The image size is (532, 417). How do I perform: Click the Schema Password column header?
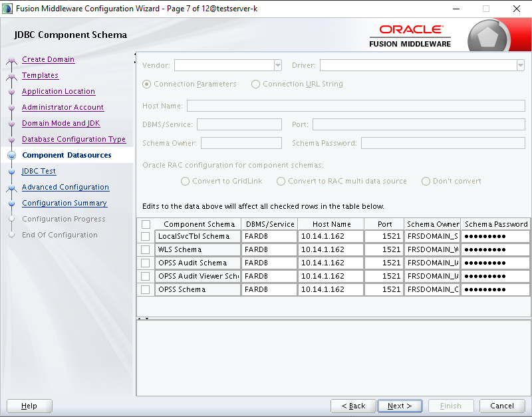point(495,224)
